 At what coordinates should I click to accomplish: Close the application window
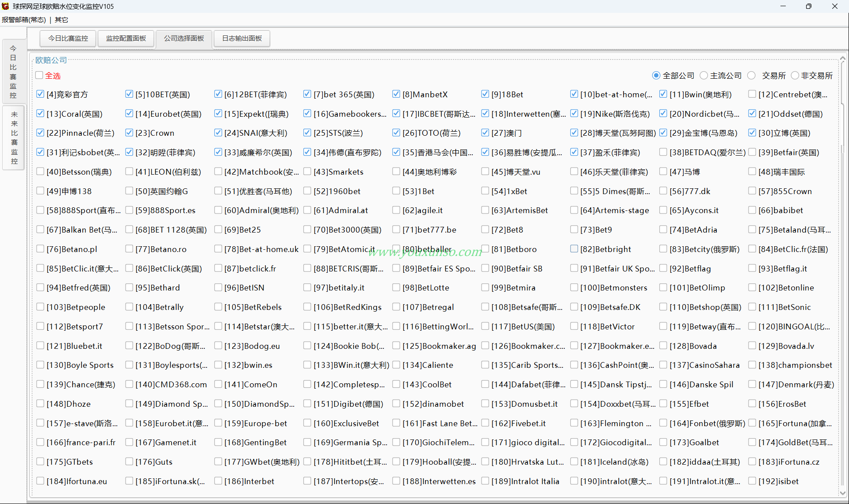(x=835, y=6)
